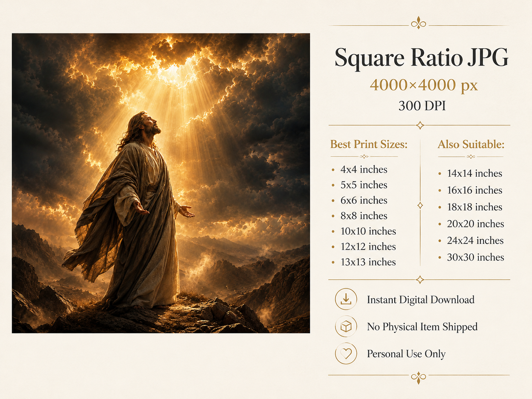Click "24x24 inches" list entry

click(x=475, y=241)
